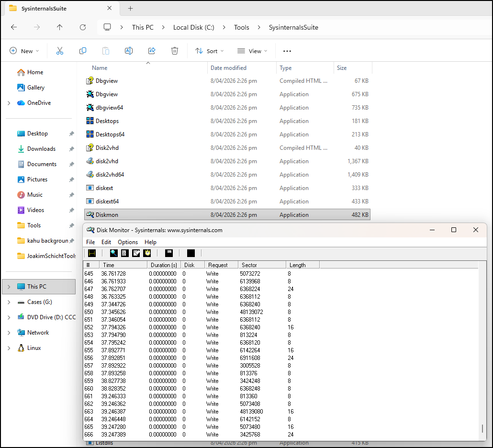Open a new Explorer tab with plus
The height and width of the screenshot is (448, 493).
point(131,9)
